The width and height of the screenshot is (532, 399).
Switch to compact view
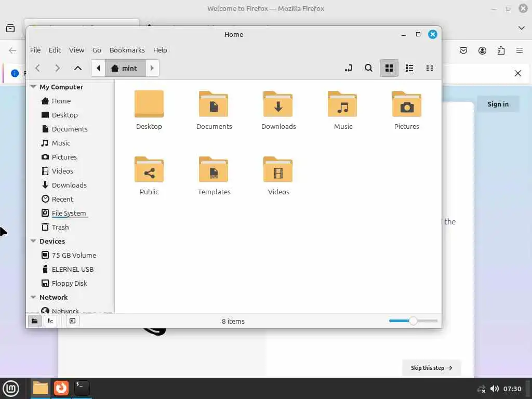pos(430,68)
